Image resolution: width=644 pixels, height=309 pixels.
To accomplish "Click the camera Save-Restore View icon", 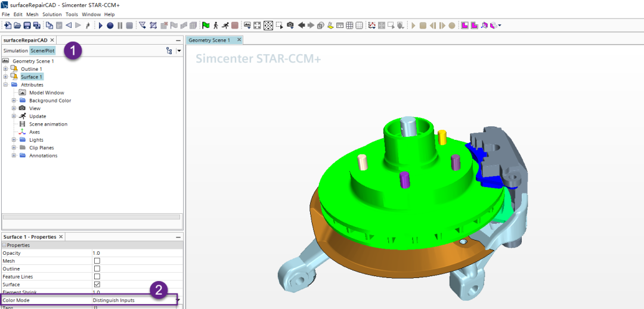I will [x=290, y=26].
